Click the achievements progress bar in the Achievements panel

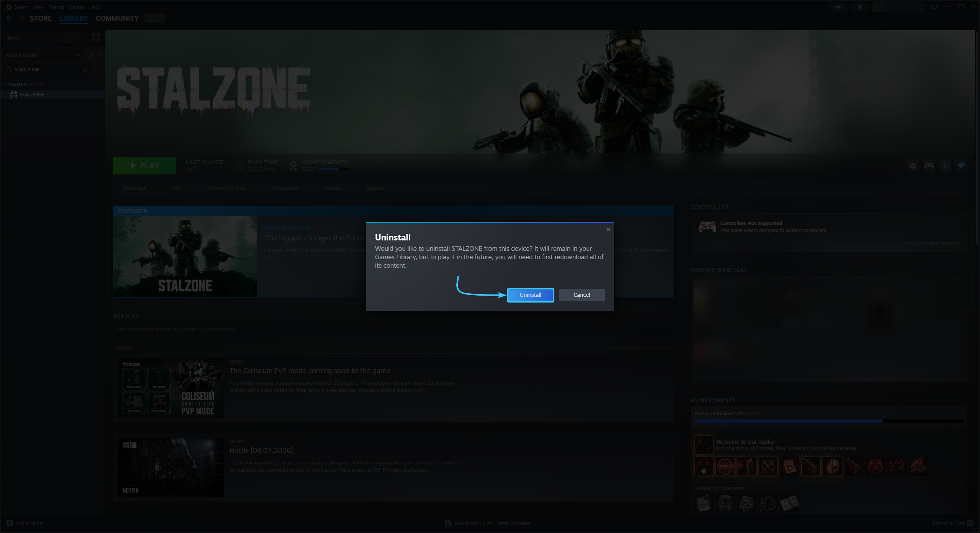pyautogui.click(x=829, y=421)
